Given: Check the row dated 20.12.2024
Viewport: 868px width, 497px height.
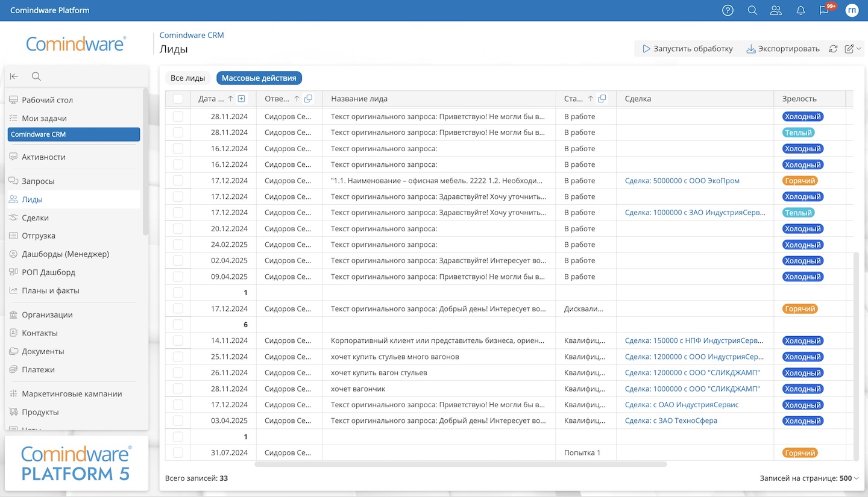Looking at the screenshot, I should click(178, 228).
